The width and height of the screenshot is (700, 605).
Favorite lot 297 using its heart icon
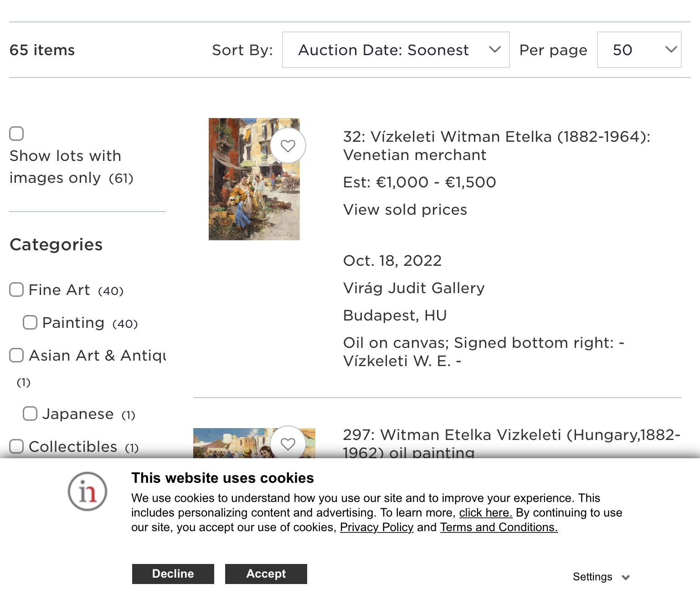(288, 443)
